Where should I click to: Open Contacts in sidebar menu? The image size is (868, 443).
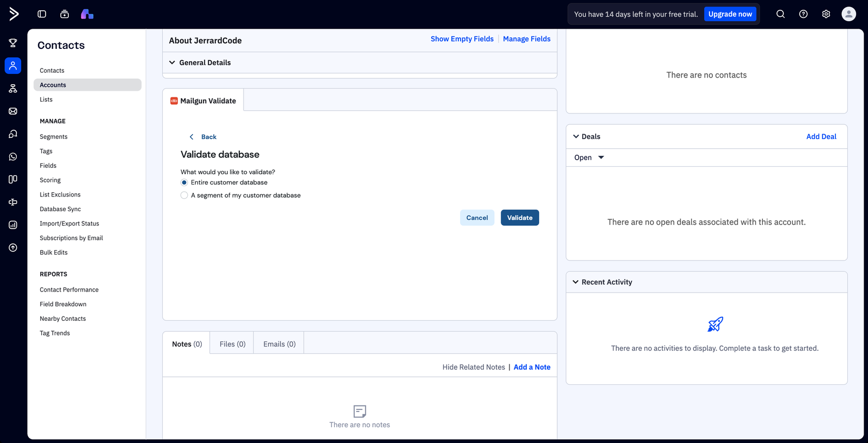coord(52,71)
